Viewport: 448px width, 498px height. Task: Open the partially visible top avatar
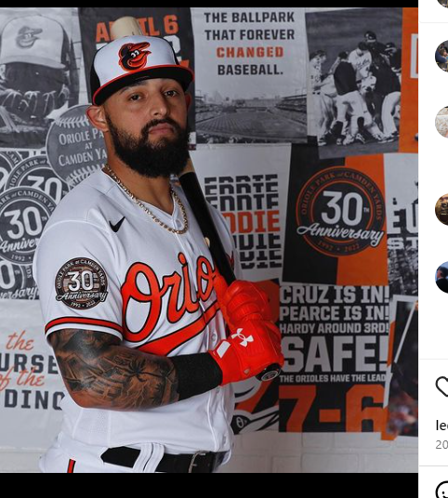(442, 3)
